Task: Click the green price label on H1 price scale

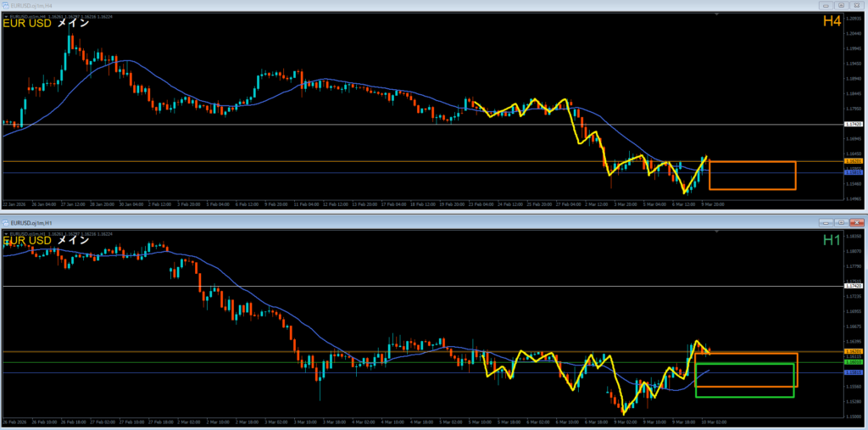Action: (x=854, y=362)
